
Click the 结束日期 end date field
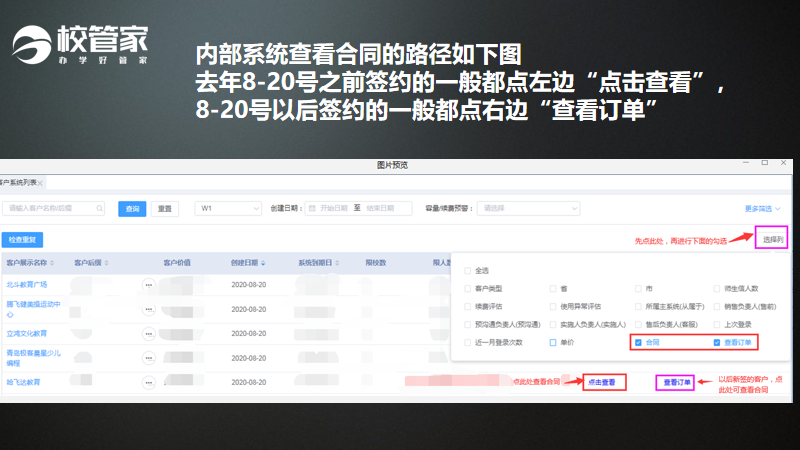point(380,208)
